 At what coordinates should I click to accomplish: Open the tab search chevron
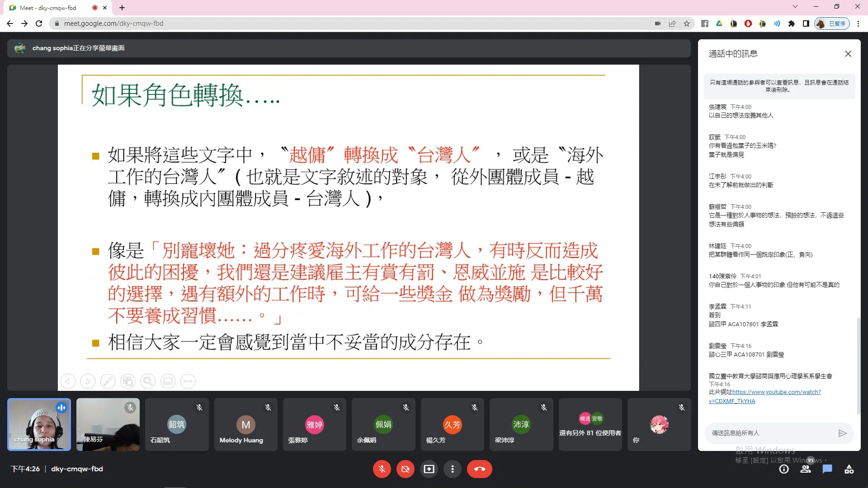click(795, 6)
